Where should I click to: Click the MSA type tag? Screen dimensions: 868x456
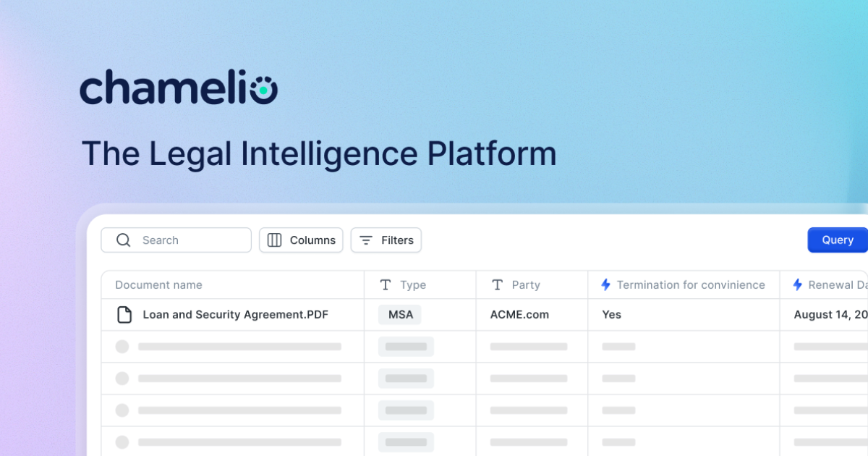click(x=399, y=314)
